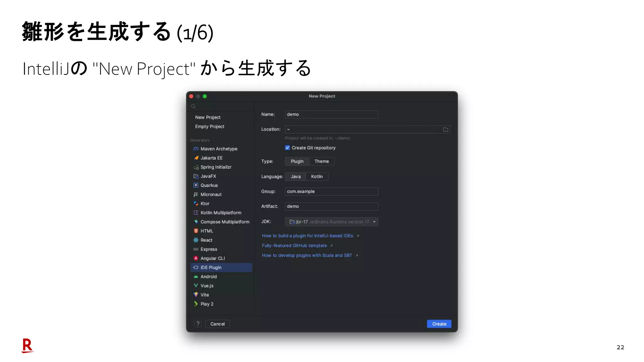Click the Location input field
The image size is (644, 362).
click(x=368, y=129)
